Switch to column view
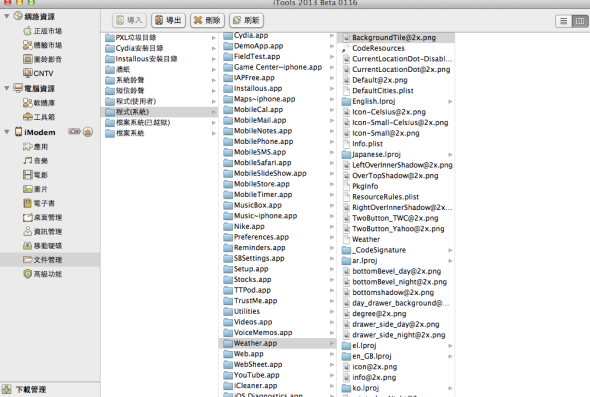Image resolution: width=590 pixels, height=397 pixels. (x=580, y=21)
